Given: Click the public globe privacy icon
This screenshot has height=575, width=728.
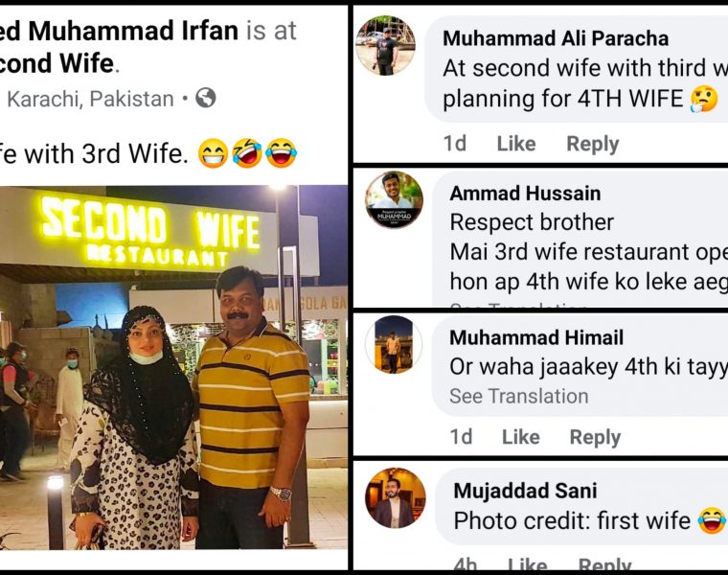Looking at the screenshot, I should coord(206,98).
